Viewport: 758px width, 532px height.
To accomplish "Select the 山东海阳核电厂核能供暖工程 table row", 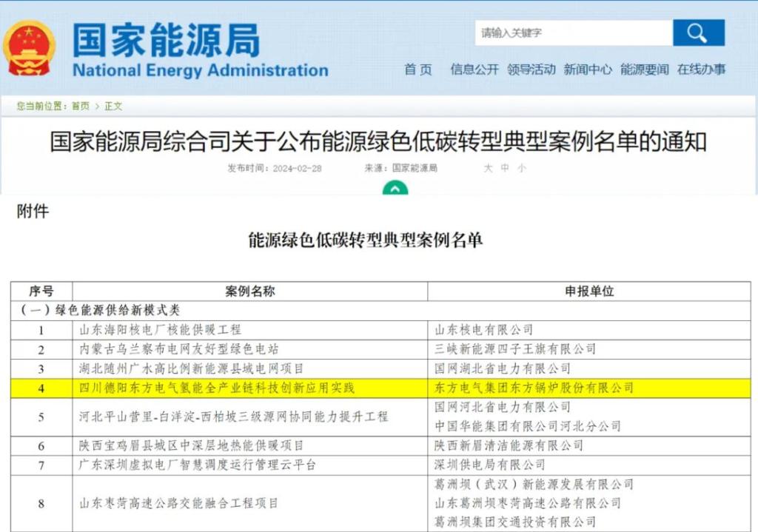I will click(x=160, y=330).
